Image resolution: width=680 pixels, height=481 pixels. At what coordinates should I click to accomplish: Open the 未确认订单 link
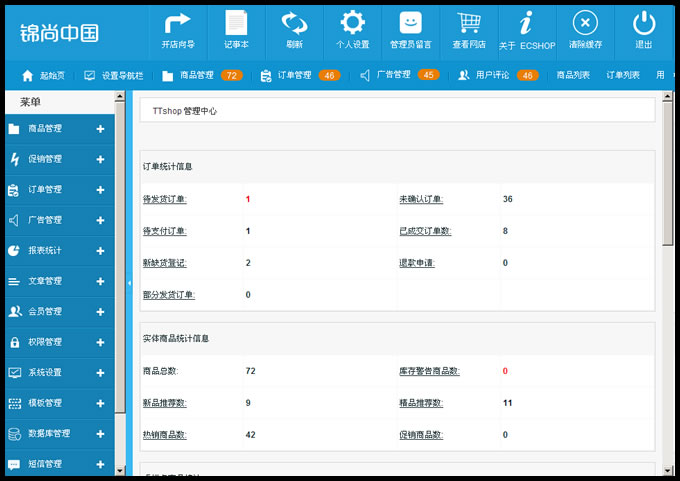[421, 199]
